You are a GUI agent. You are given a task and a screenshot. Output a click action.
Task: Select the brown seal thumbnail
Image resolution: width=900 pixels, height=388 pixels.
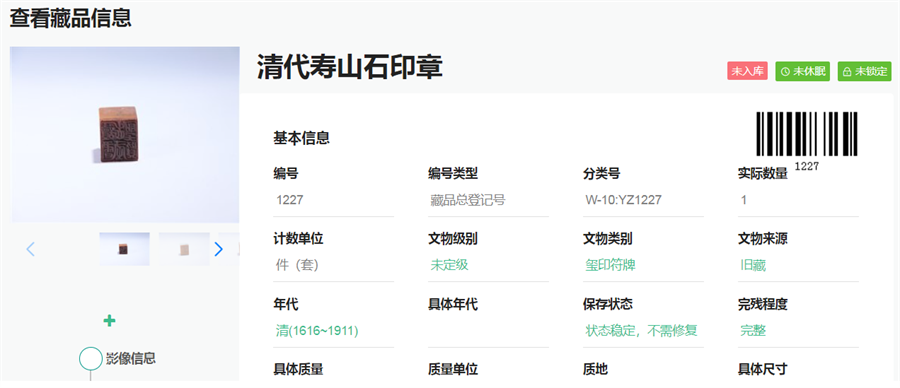pyautogui.click(x=125, y=249)
